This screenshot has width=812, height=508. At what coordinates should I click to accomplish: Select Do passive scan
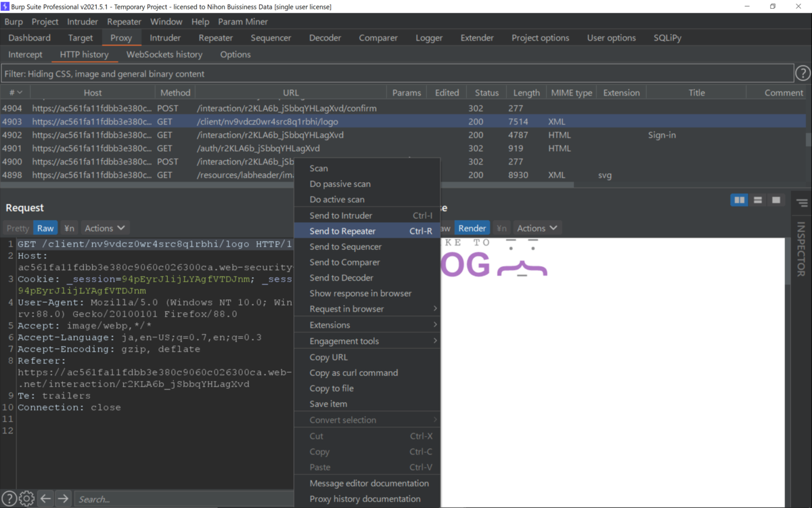pos(367,184)
